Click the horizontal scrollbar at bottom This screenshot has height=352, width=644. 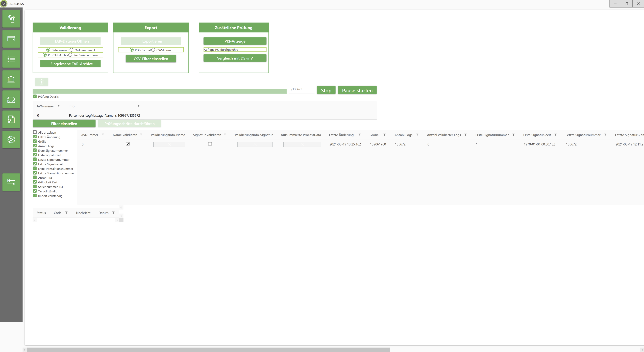tap(208, 349)
